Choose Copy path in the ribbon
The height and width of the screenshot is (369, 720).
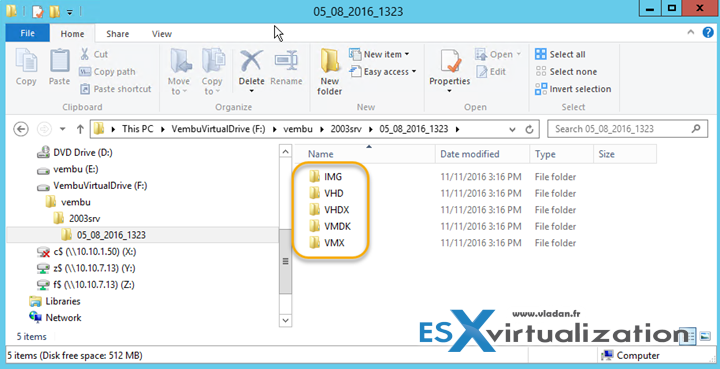click(107, 72)
